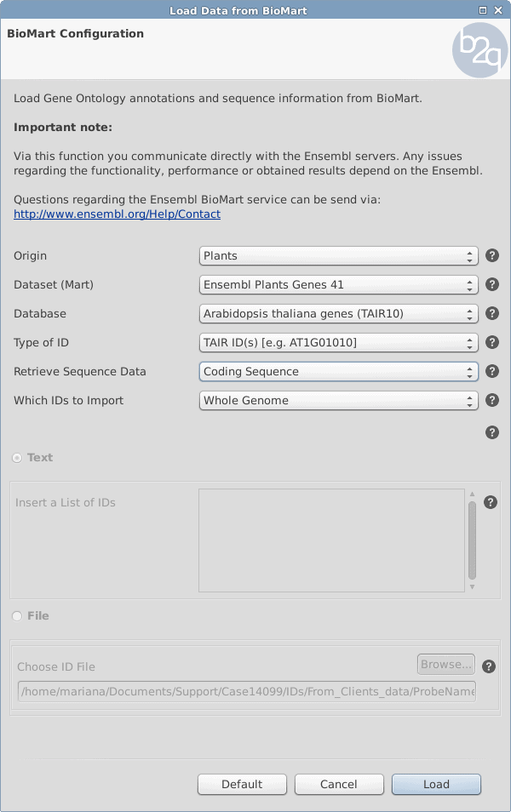Click help icon above the Text radio option
Image resolution: width=511 pixels, height=812 pixels.
tap(491, 432)
